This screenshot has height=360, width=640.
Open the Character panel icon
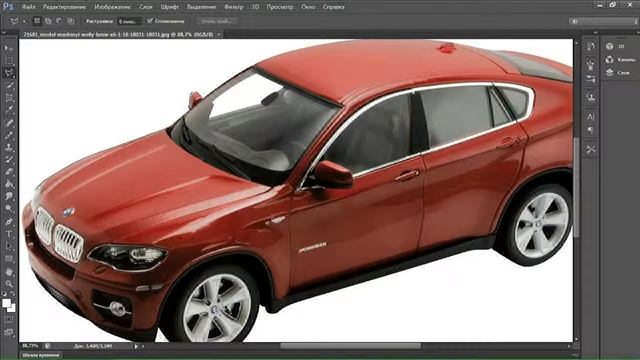tap(591, 117)
